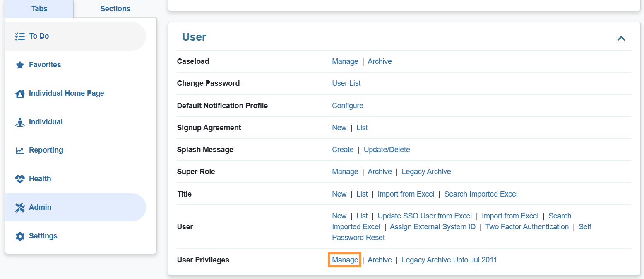The image size is (644, 279).
Task: Open Super Role Legacy Archive
Action: pos(426,172)
